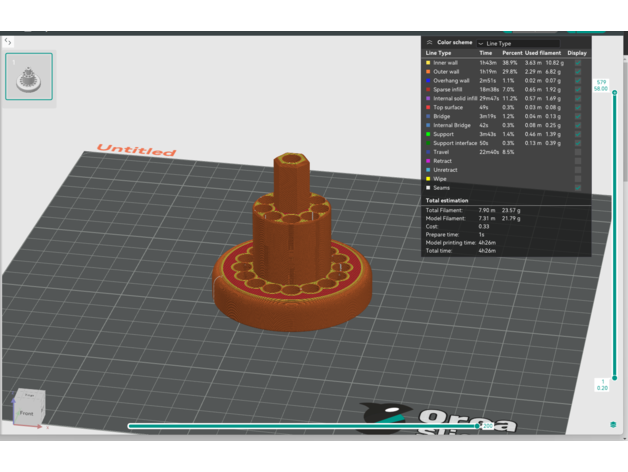
Task: Click the Display column header
Action: (x=577, y=53)
